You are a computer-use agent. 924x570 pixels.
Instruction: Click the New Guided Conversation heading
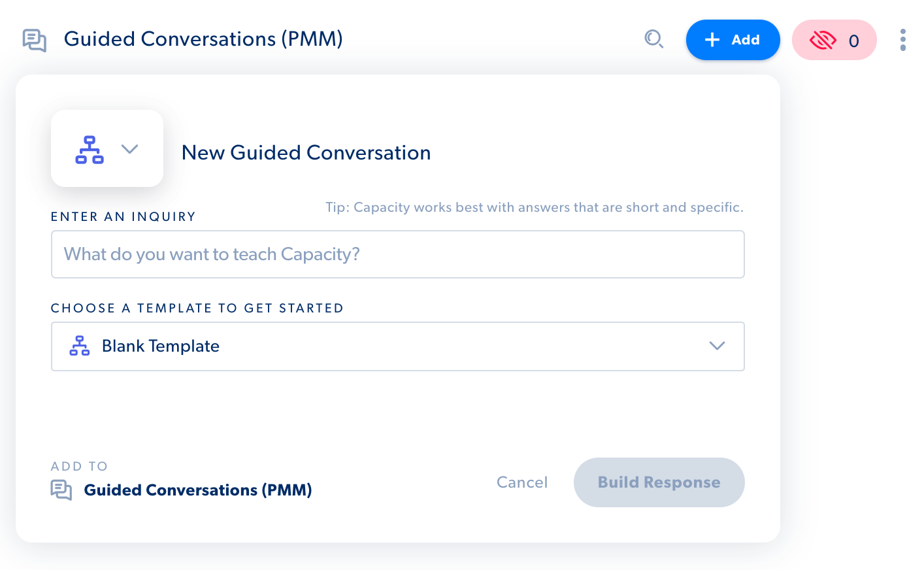point(306,152)
